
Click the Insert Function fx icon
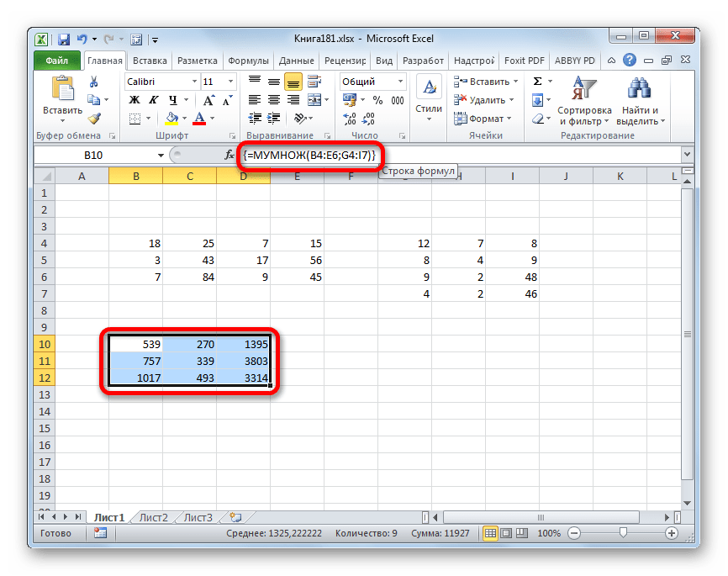[x=229, y=156]
